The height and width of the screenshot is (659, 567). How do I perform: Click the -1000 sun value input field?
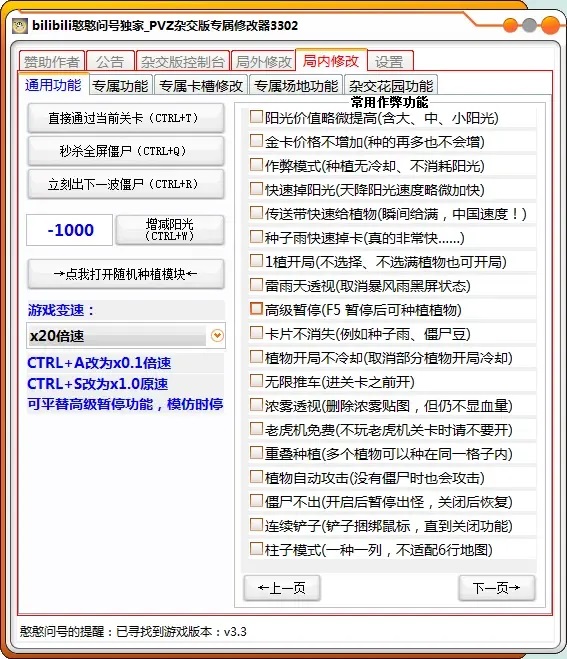click(x=69, y=230)
